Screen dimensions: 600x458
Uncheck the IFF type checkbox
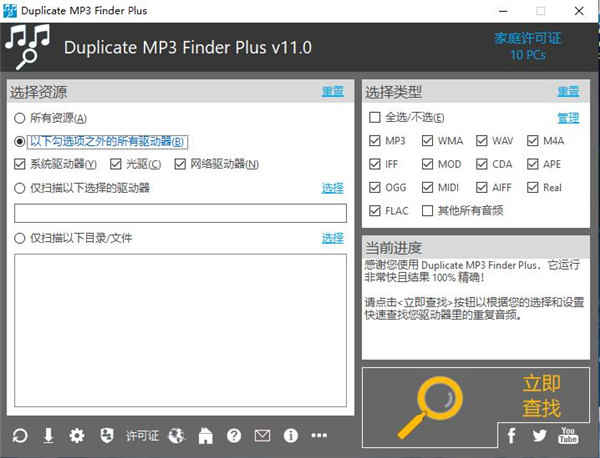point(375,164)
